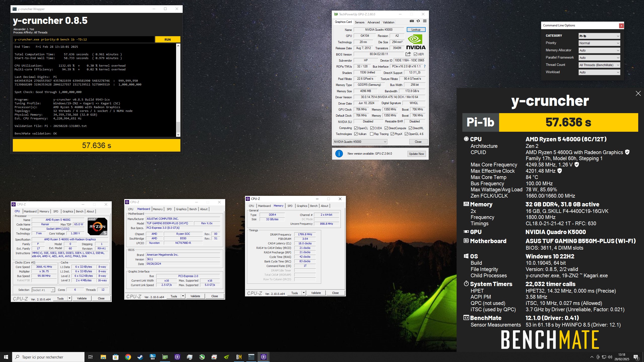Click the NVIDIA taskbar icon
Image resolution: width=644 pixels, height=362 pixels.
(226, 357)
